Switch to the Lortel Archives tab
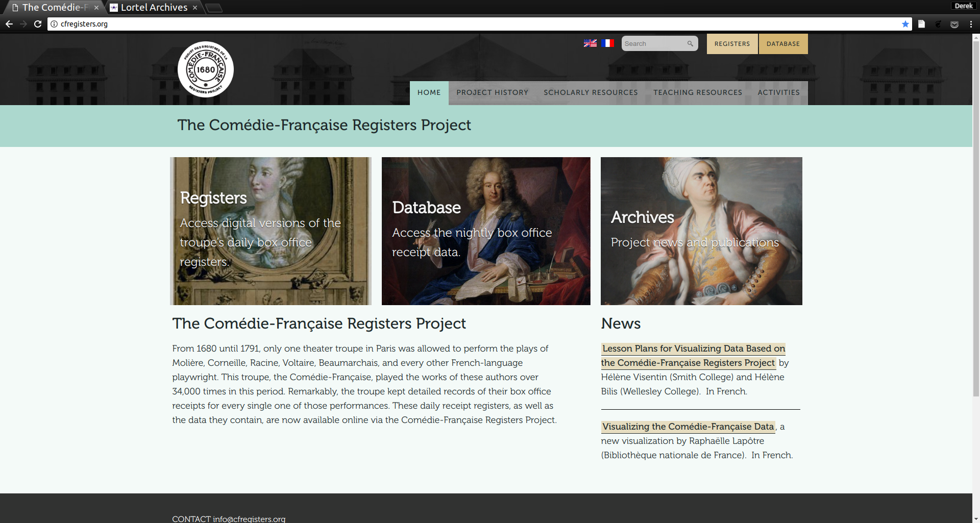Image resolution: width=980 pixels, height=523 pixels. [154, 8]
